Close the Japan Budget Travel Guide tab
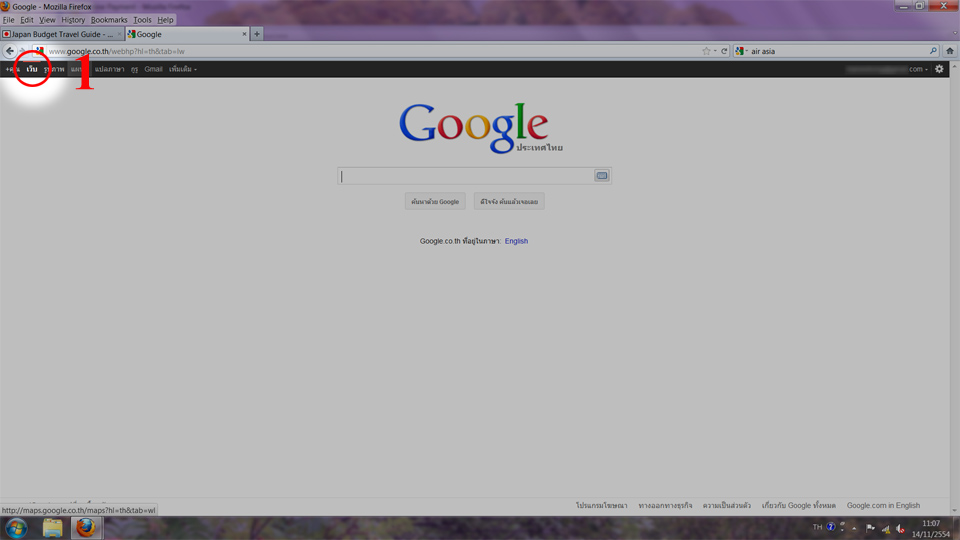Screen dimensions: 960x540 pos(119,34)
